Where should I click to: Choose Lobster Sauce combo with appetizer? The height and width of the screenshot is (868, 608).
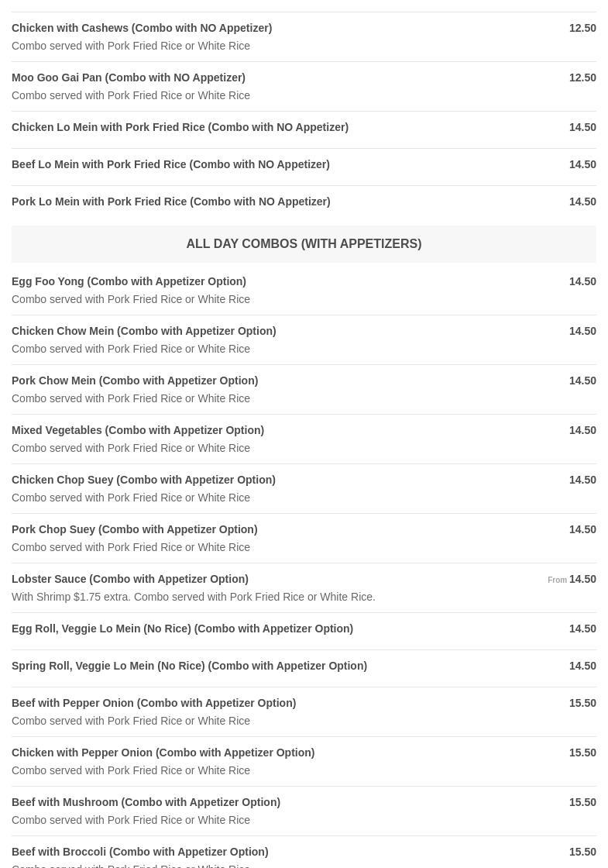click(x=130, y=580)
